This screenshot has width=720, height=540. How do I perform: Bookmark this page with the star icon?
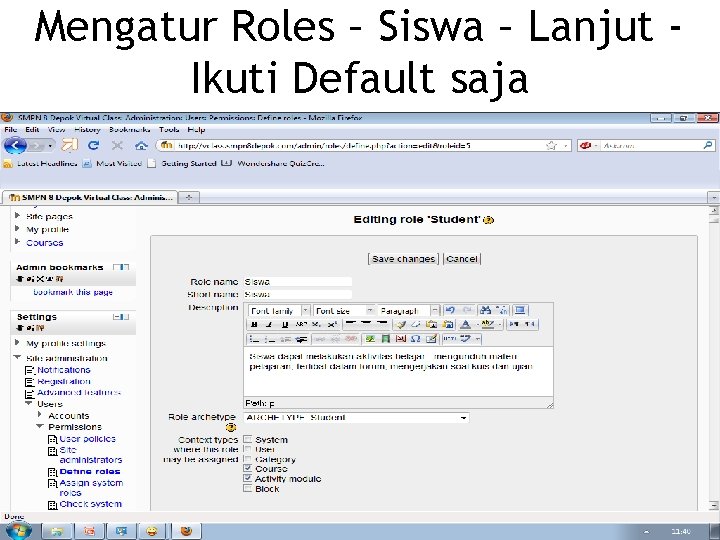tap(551, 146)
